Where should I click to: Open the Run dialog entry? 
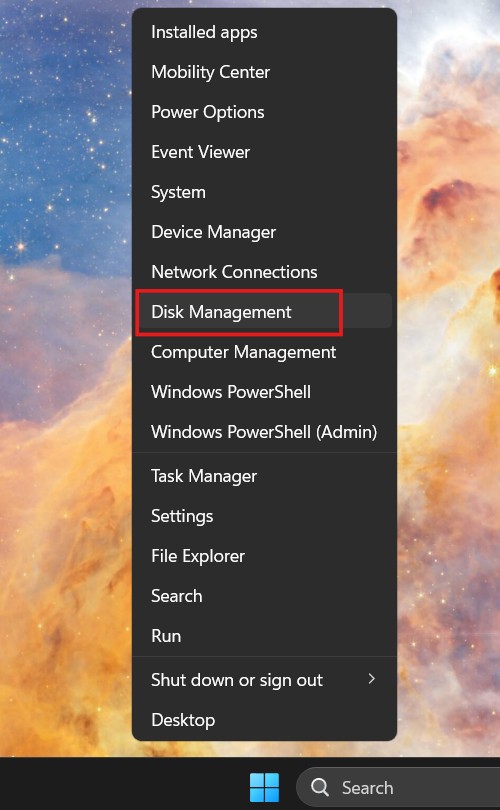coord(264,636)
